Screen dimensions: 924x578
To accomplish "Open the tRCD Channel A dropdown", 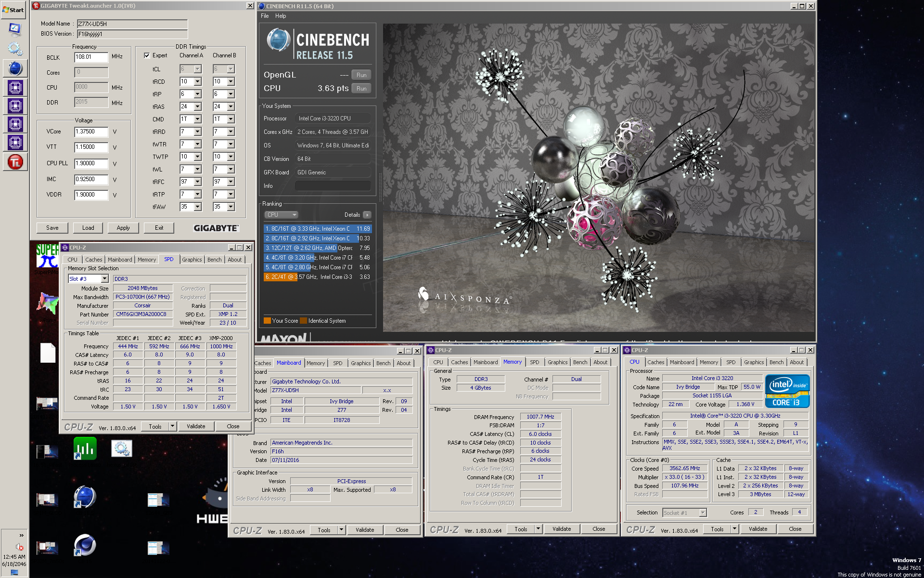I will pyautogui.click(x=197, y=82).
